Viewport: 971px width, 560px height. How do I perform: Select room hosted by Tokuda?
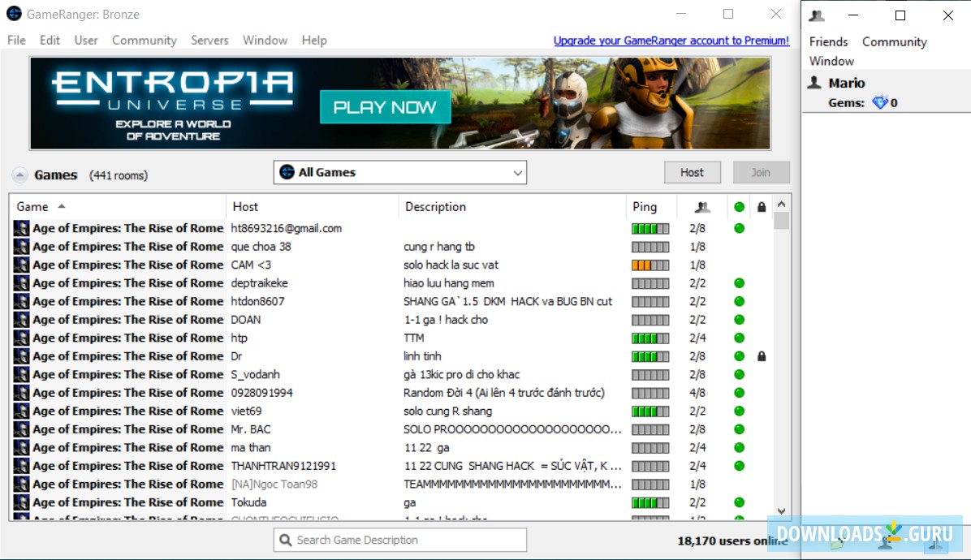392,502
